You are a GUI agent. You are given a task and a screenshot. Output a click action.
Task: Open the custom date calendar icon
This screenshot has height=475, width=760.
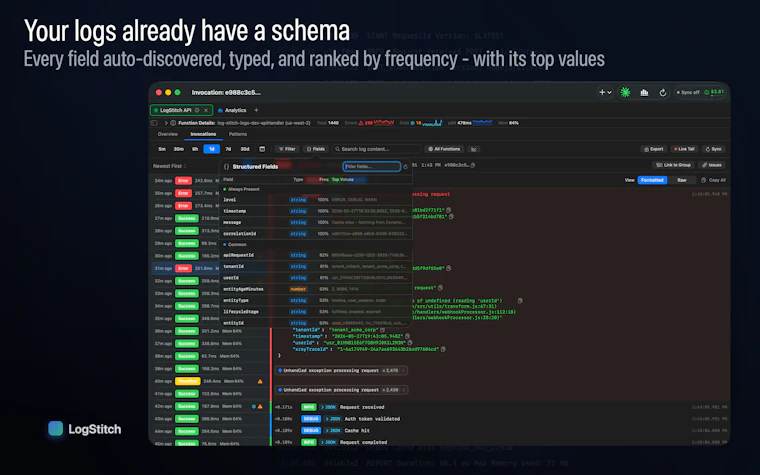(x=262, y=149)
